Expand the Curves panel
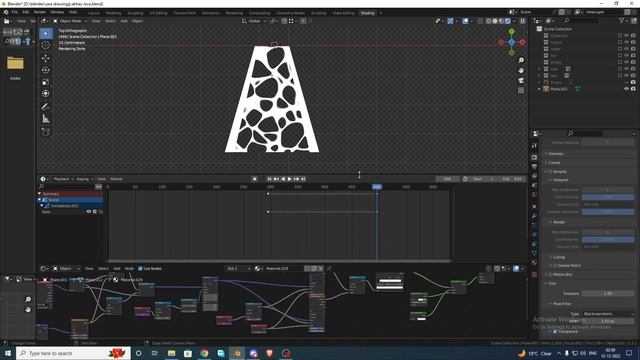The height and width of the screenshot is (360, 640). point(554,163)
